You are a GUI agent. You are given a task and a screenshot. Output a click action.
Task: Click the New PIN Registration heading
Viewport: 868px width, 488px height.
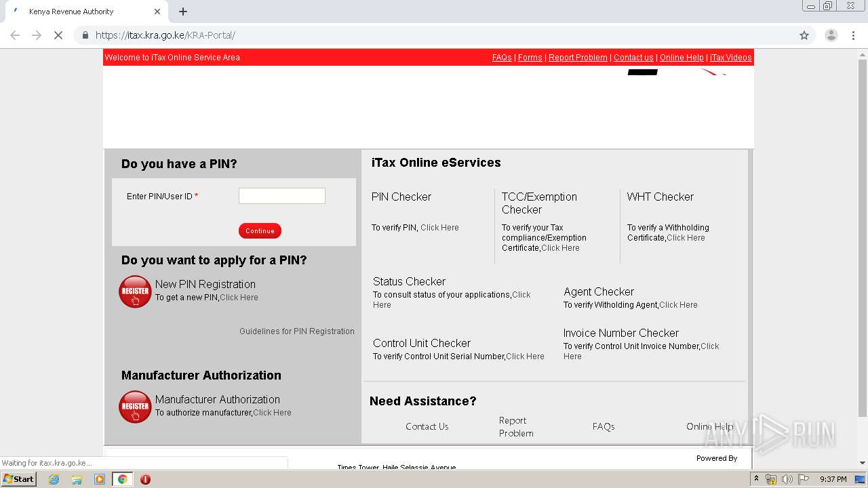tap(205, 284)
